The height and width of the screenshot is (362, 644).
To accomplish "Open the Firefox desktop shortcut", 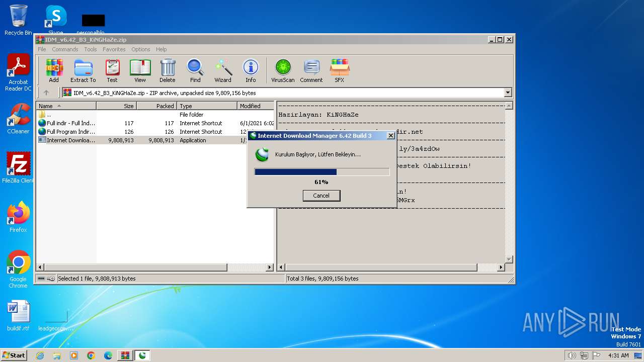I will tap(18, 217).
